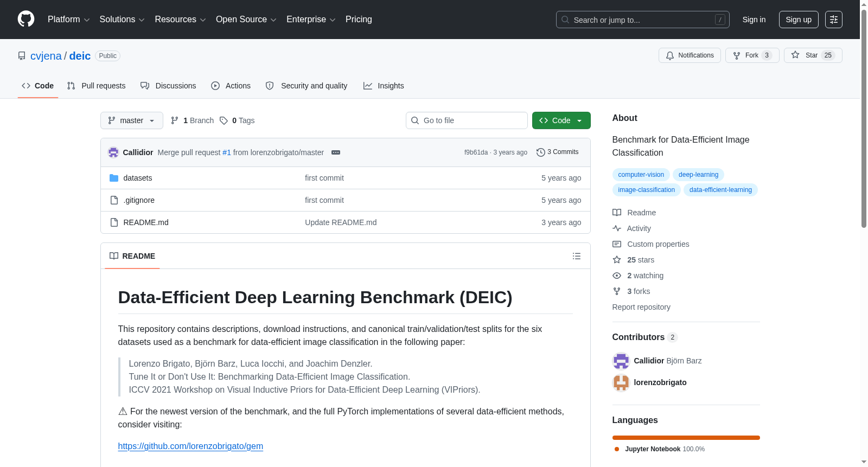Switch to the Actions tab

pos(231,86)
